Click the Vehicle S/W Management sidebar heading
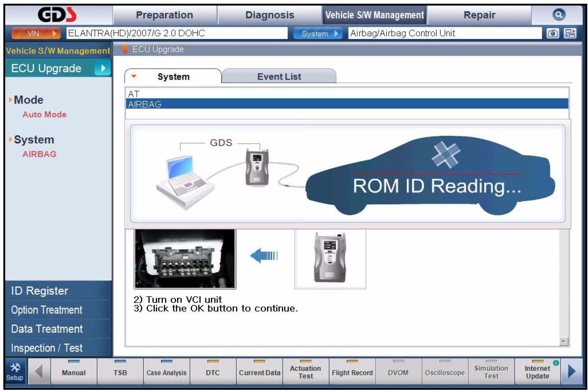The image size is (588, 392). click(58, 51)
